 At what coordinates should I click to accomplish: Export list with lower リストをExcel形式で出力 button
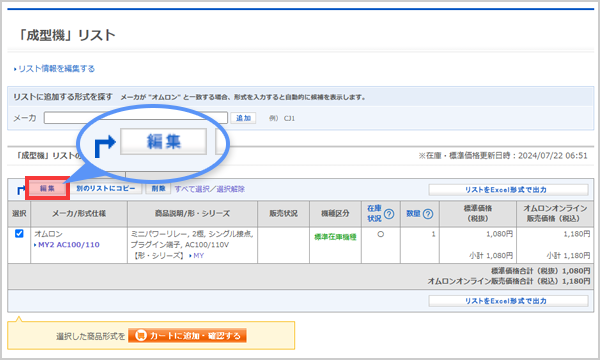pyautogui.click(x=508, y=301)
